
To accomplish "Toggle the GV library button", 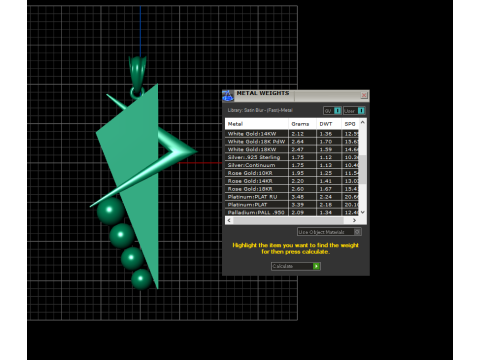I will click(332, 111).
